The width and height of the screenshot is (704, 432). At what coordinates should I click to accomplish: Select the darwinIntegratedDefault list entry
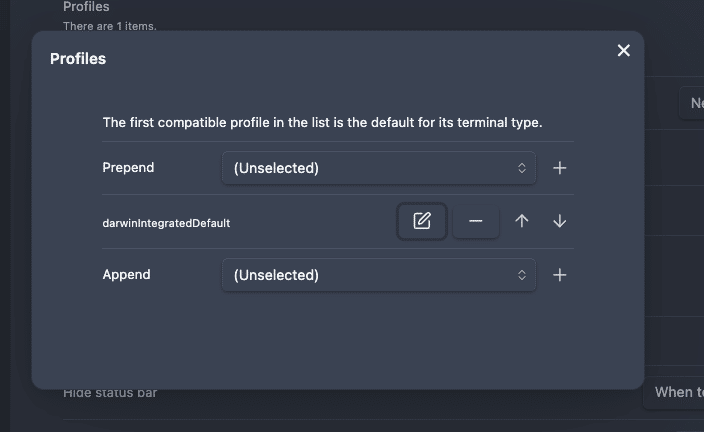tap(166, 223)
